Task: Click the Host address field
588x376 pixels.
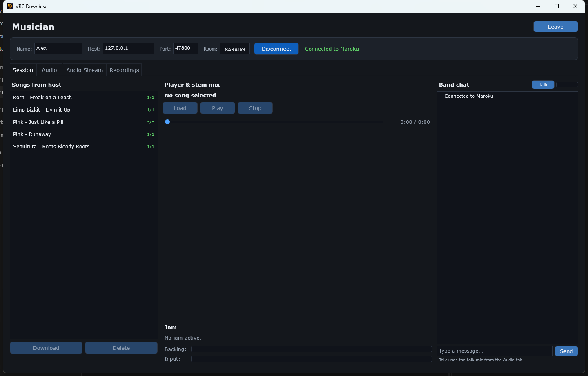Action: point(129,49)
